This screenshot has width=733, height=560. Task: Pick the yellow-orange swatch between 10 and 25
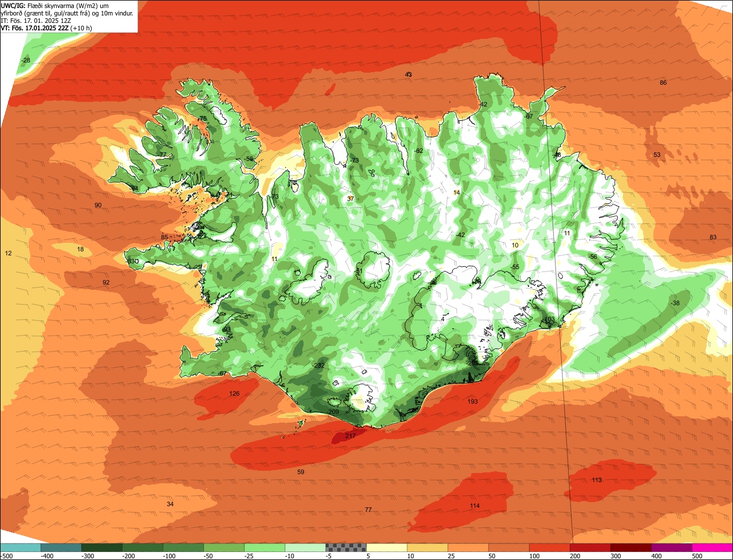click(427, 547)
